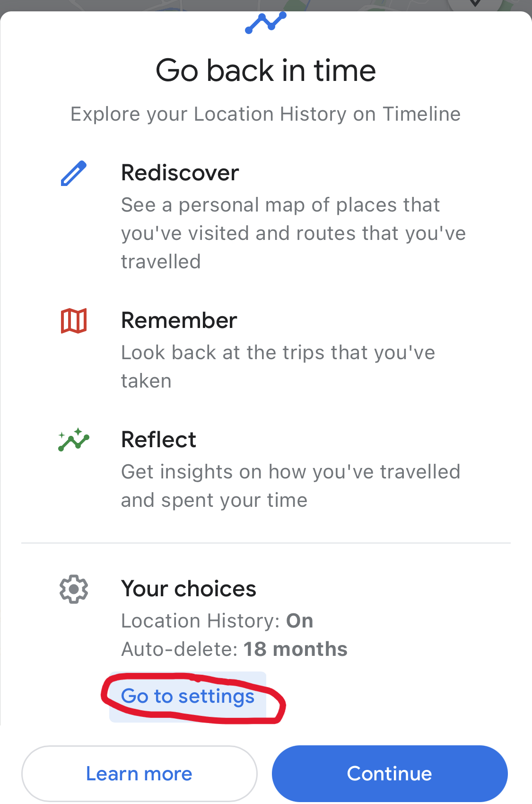Click the blue timeline graph icon at top
532x804 pixels.
point(266,23)
